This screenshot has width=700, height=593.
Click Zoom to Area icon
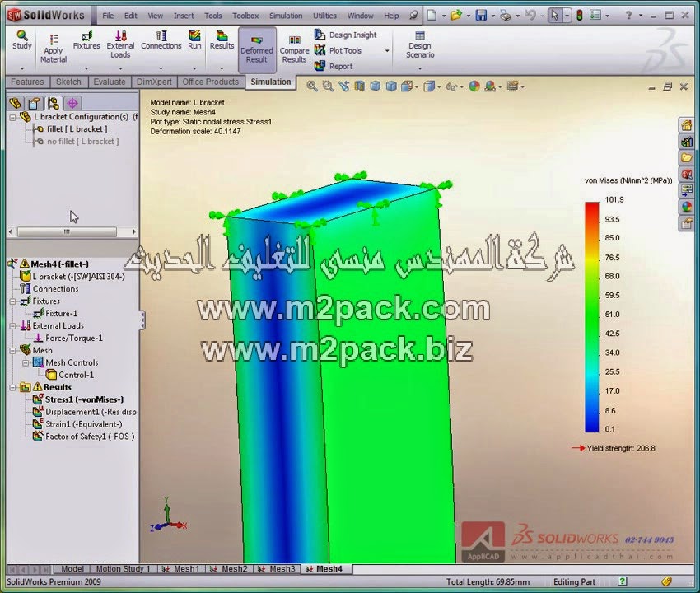[x=328, y=86]
